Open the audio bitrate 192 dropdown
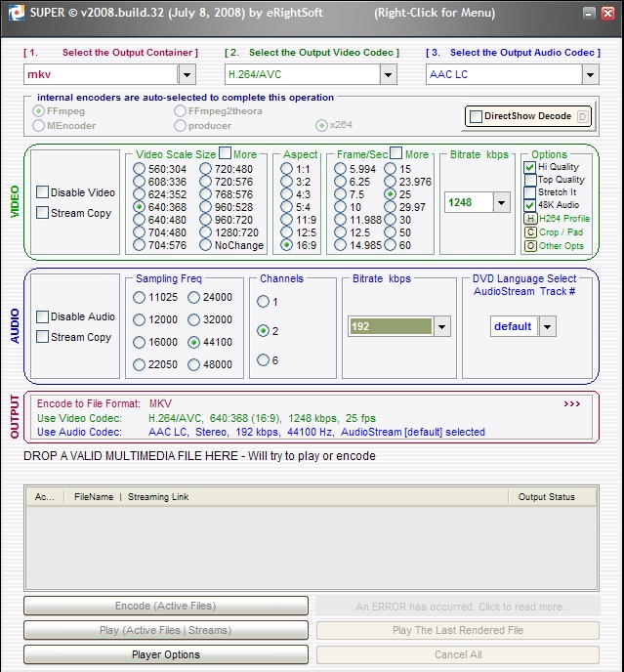The image size is (624, 672). click(x=441, y=326)
